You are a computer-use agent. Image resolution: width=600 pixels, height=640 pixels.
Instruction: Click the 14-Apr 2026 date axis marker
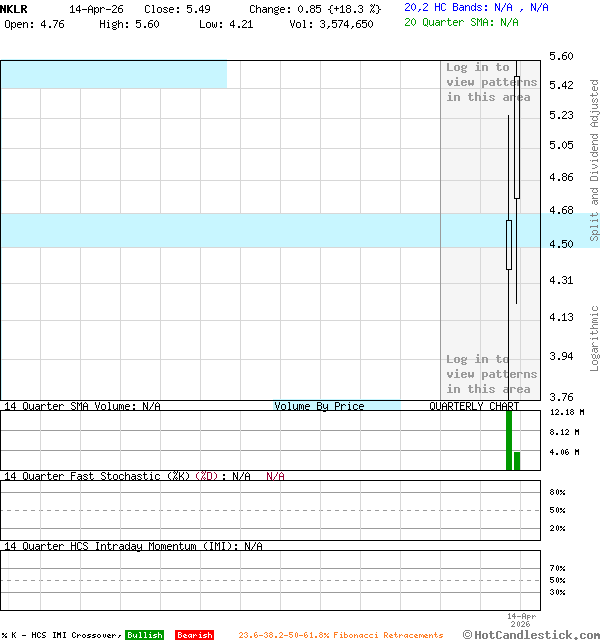tap(523, 620)
